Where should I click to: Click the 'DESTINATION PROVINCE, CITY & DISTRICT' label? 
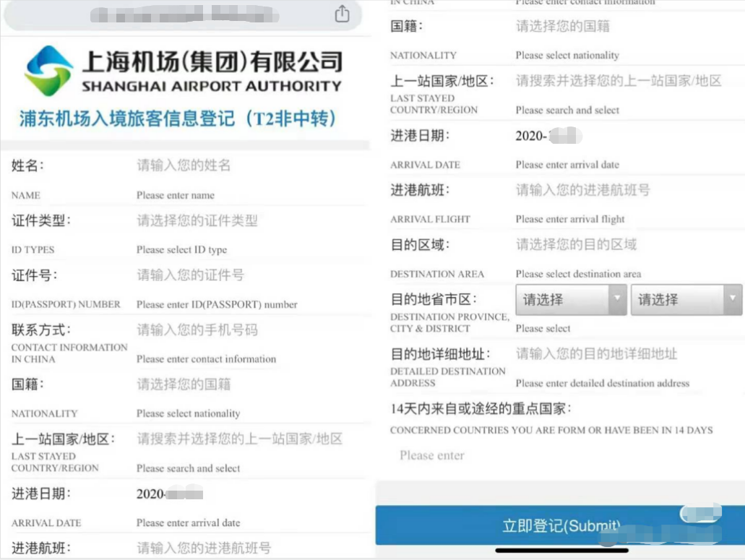pyautogui.click(x=449, y=322)
